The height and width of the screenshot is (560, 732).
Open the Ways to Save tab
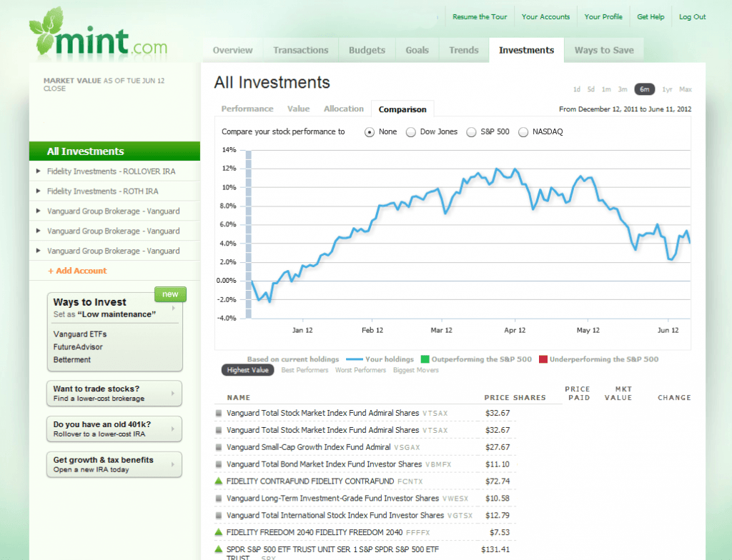[604, 51]
